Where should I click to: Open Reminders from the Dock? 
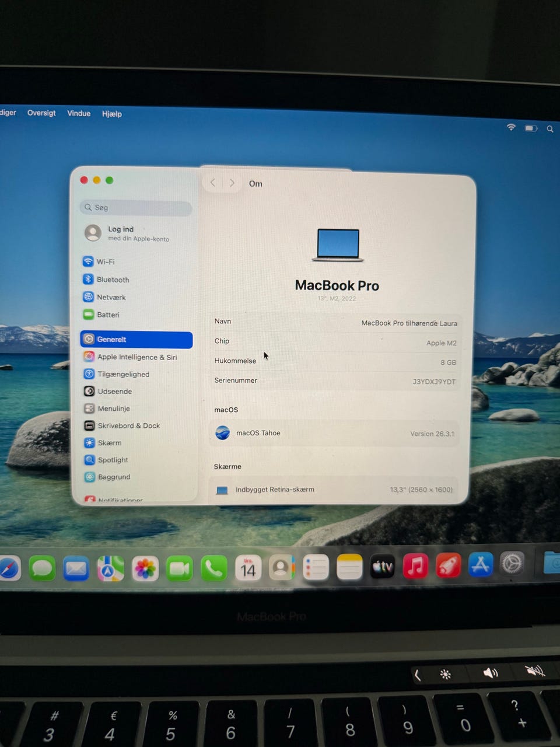(316, 568)
